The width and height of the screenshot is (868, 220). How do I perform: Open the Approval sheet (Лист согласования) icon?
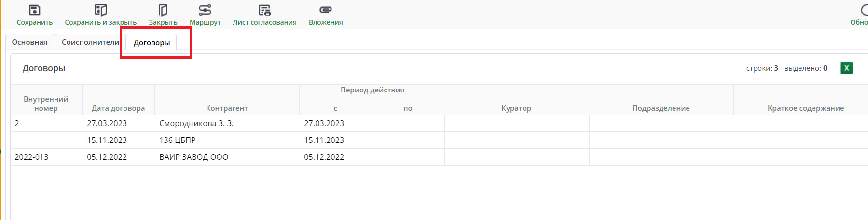[x=264, y=10]
